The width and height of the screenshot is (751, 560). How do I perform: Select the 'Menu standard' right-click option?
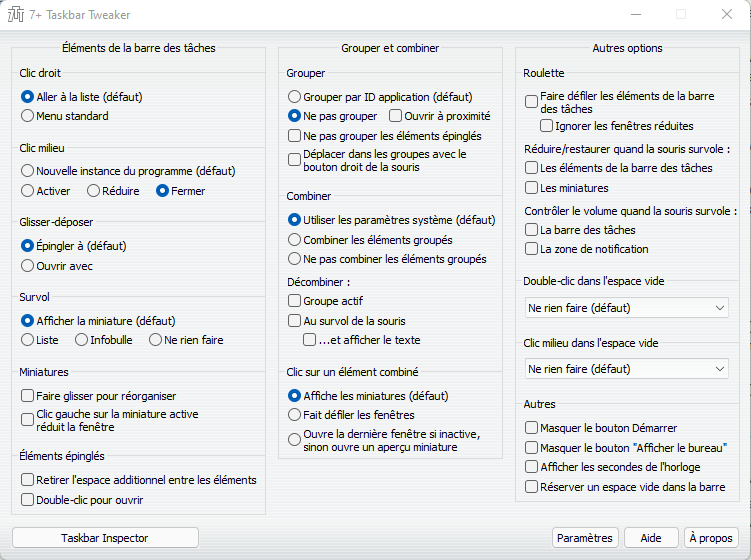point(28,116)
